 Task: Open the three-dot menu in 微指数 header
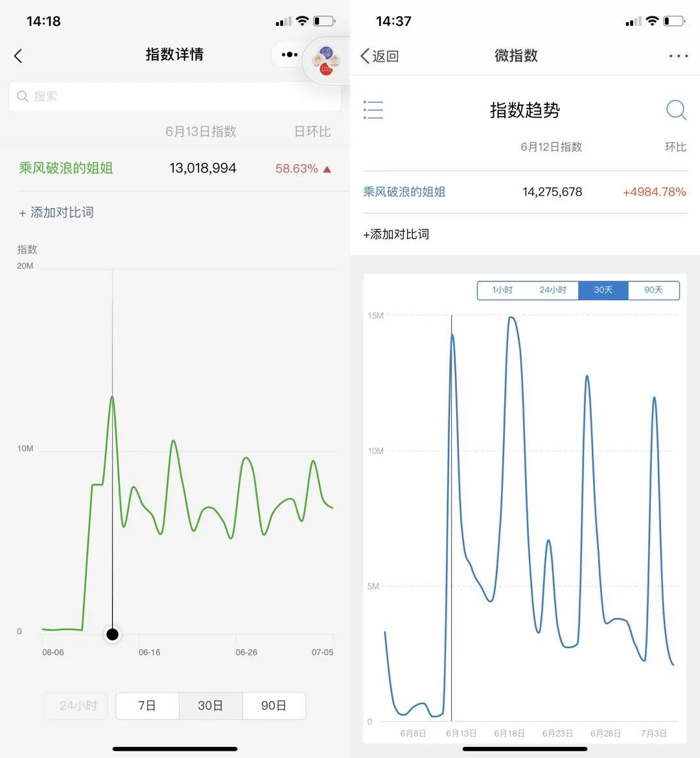tap(678, 56)
